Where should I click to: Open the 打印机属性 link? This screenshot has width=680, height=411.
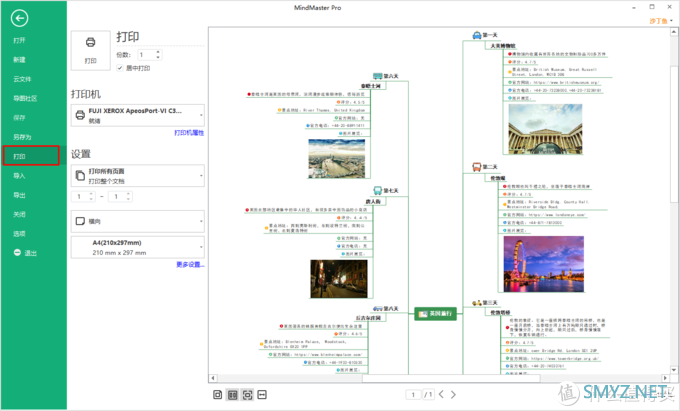[x=189, y=133]
